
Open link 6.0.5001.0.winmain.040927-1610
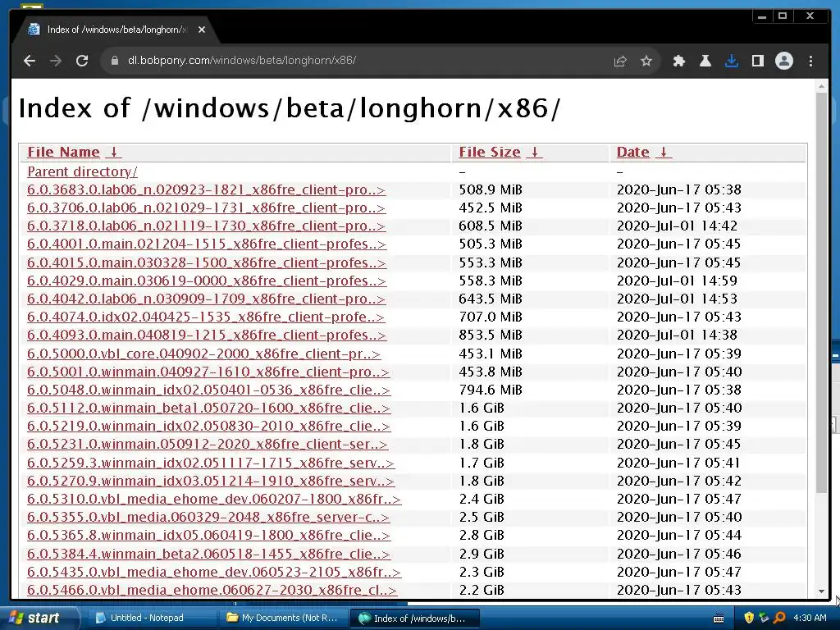(x=208, y=372)
